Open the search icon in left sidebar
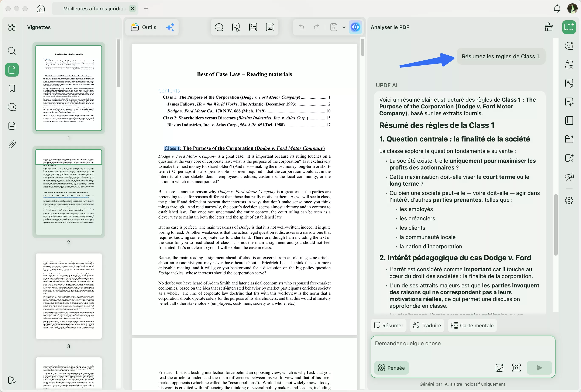This screenshot has height=392, width=581. (x=12, y=51)
